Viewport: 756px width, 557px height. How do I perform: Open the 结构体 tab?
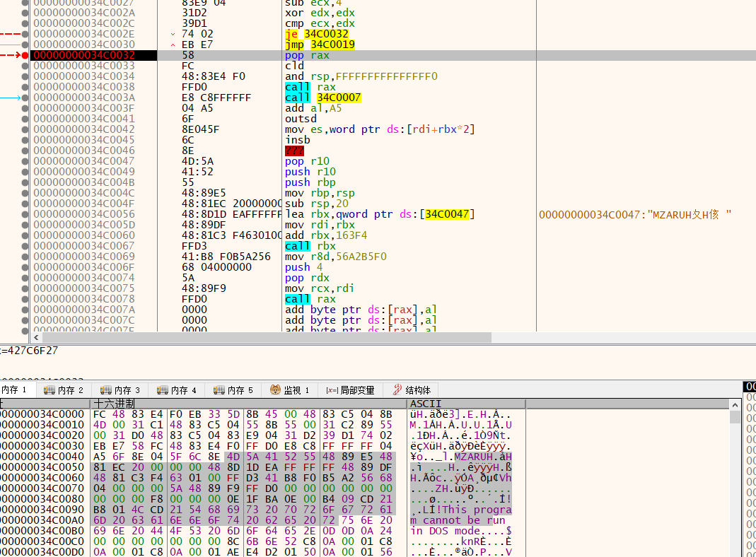(x=412, y=389)
